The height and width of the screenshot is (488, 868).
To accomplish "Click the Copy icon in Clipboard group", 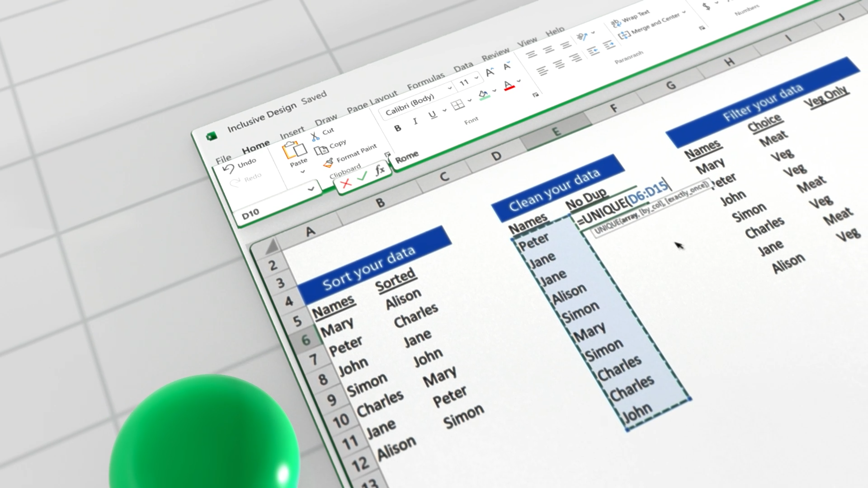I will 321,150.
